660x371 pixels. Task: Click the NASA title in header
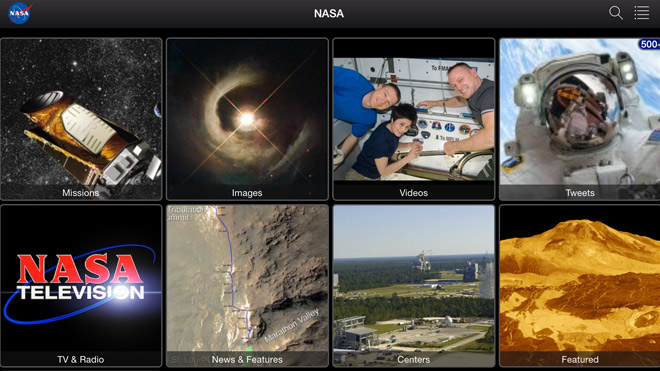[329, 13]
